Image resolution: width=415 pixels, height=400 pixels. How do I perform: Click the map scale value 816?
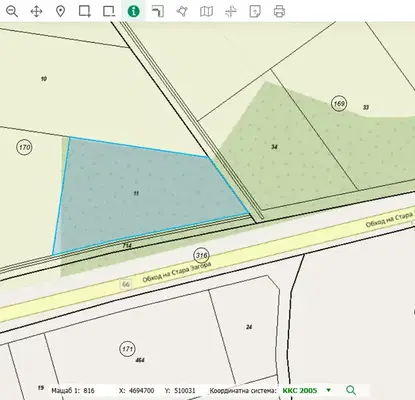pyautogui.click(x=89, y=391)
